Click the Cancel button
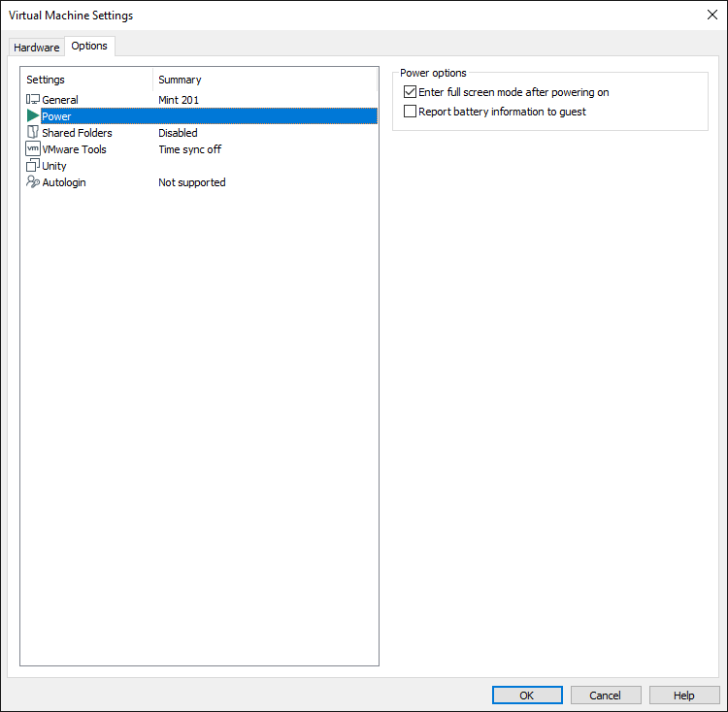 pos(606,695)
